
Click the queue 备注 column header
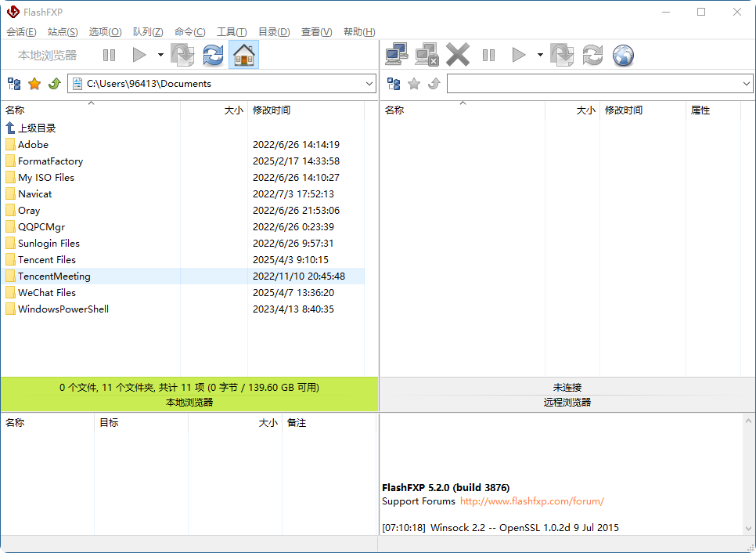pyautogui.click(x=329, y=423)
